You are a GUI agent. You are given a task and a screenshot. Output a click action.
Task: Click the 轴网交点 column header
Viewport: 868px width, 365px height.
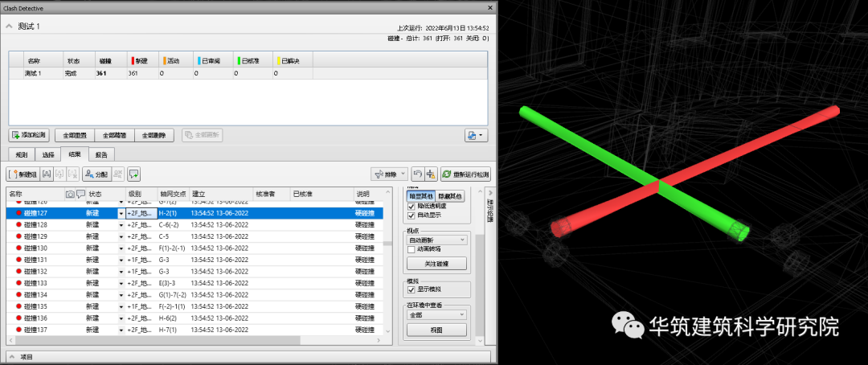pyautogui.click(x=173, y=194)
